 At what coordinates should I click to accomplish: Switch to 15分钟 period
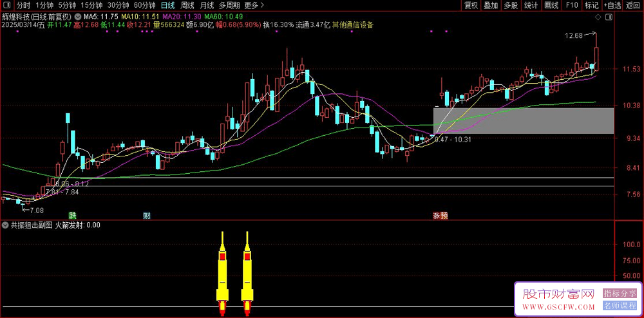[x=91, y=5]
